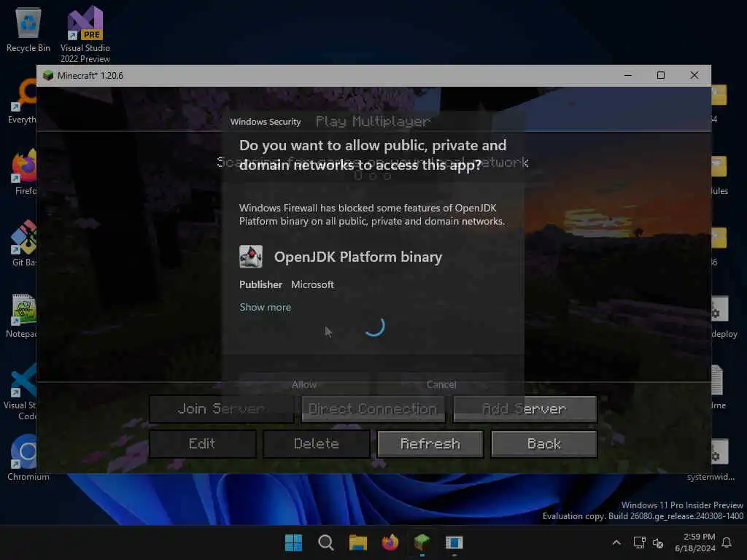Image resolution: width=747 pixels, height=560 pixels.
Task: Click the Edit server button
Action: 202,444
